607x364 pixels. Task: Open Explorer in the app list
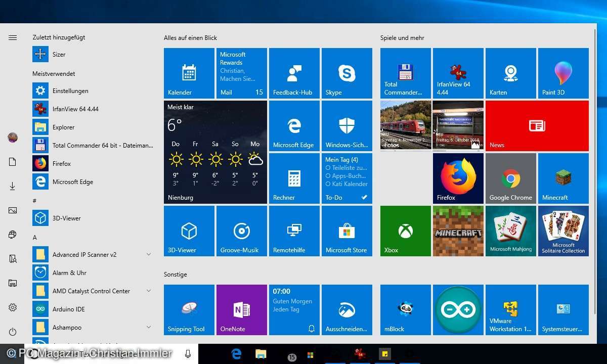[x=93, y=127]
